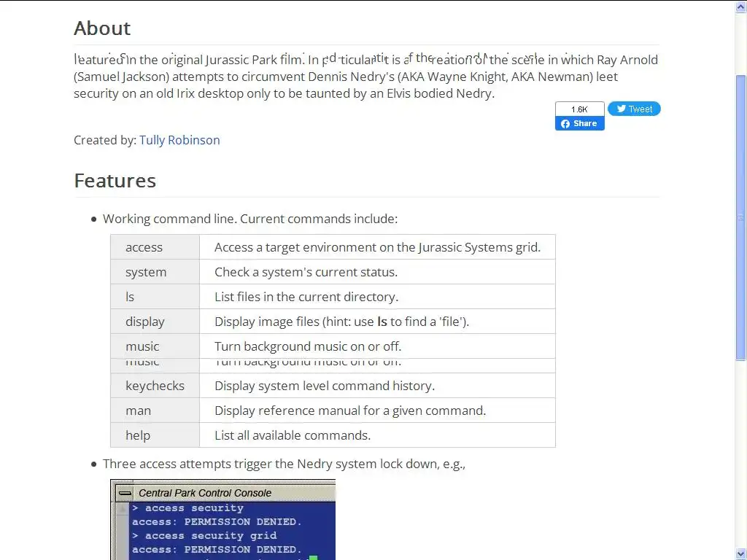Click the 1.6K share count box
The width and height of the screenshot is (747, 560).
point(580,109)
